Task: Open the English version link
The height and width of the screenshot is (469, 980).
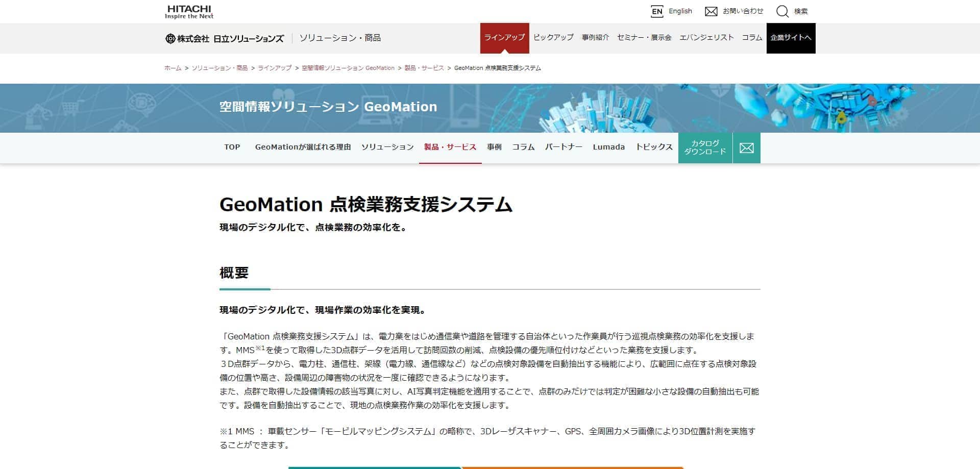Action: click(x=680, y=11)
